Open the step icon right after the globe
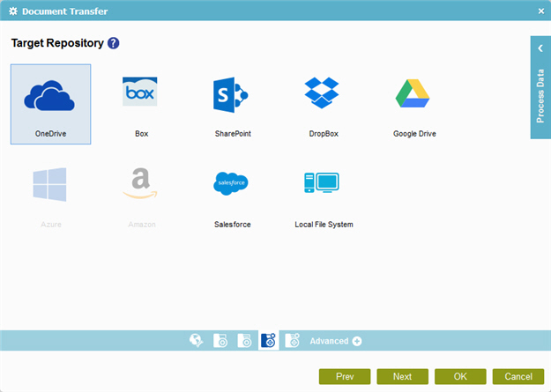 [x=220, y=340]
